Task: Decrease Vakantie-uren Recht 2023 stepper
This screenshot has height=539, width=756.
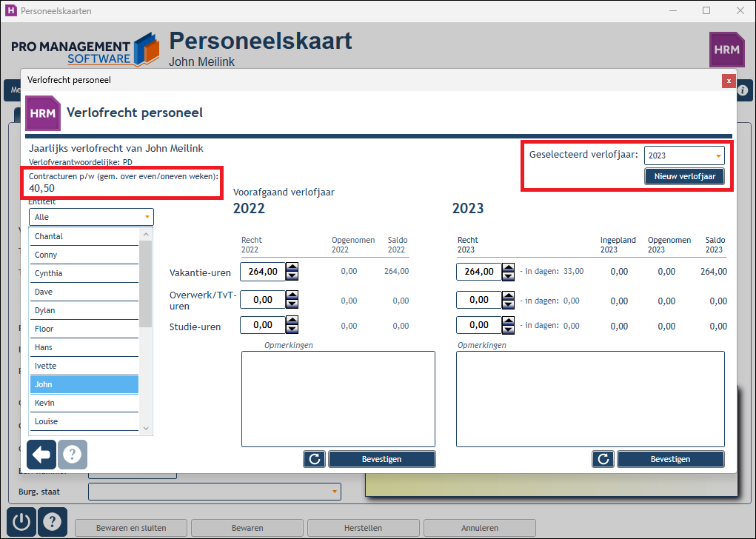Action: coord(508,275)
